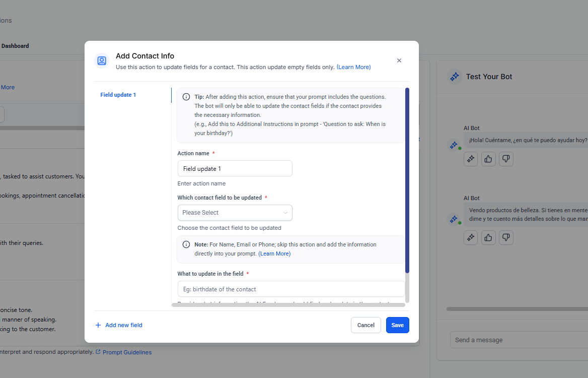The width and height of the screenshot is (588, 378).
Task: Close the Add Contact Info dialog
Action: point(399,60)
